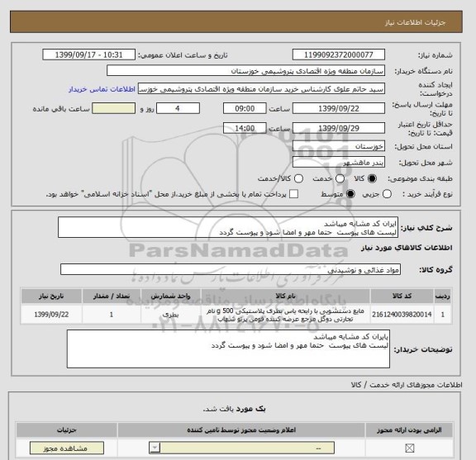This screenshot has height=460, width=476.
Task: Open اطلاعات تماس خریدار link
Action: (102, 89)
